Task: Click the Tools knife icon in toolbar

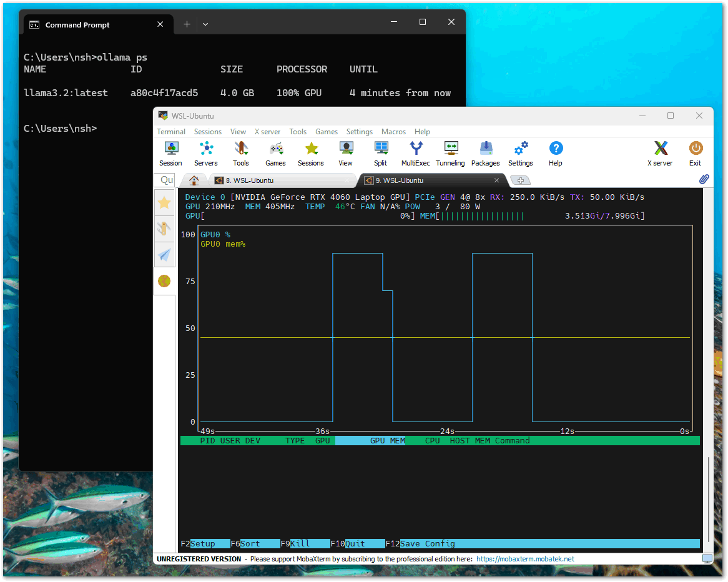Action: (x=241, y=154)
